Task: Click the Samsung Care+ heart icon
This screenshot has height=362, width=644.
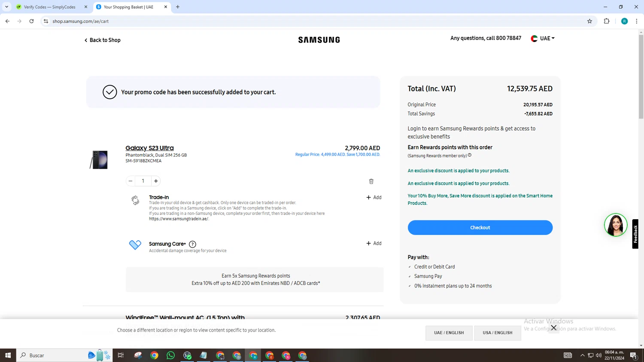Action: click(x=135, y=244)
